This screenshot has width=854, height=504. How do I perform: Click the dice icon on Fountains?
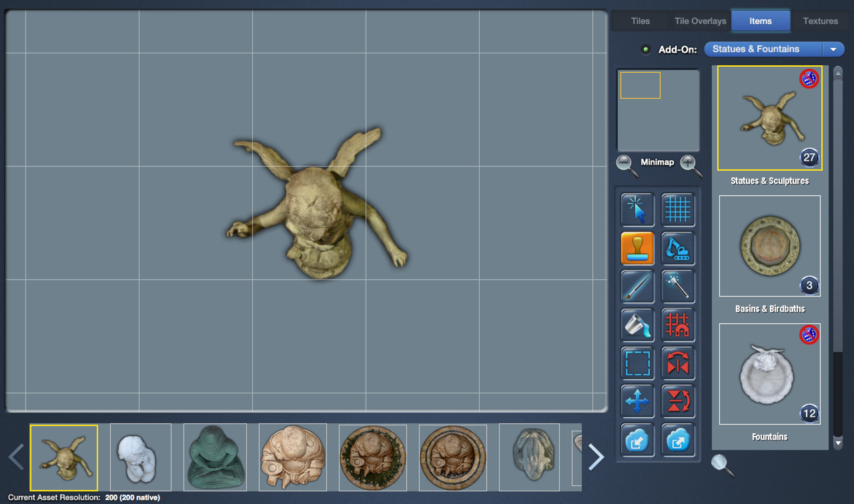(809, 335)
